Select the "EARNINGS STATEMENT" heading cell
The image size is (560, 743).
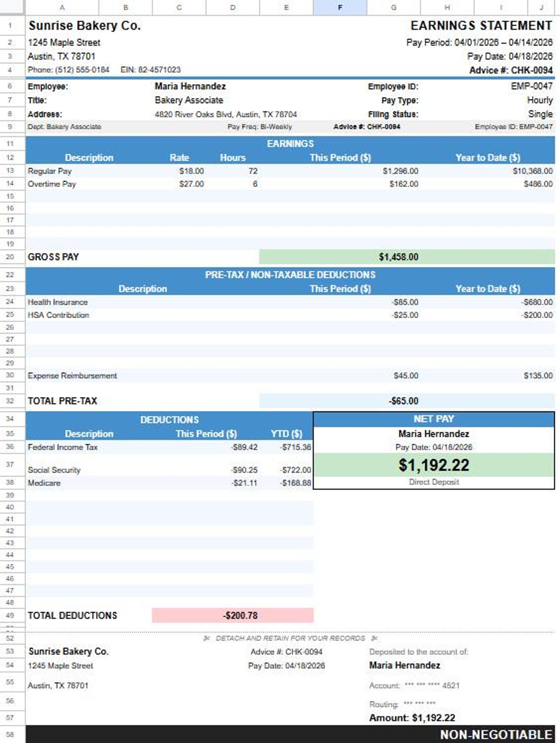point(481,25)
